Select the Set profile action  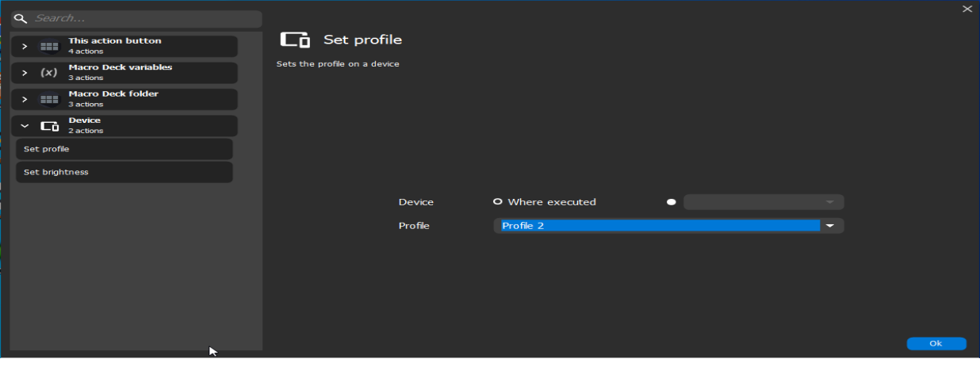(124, 149)
